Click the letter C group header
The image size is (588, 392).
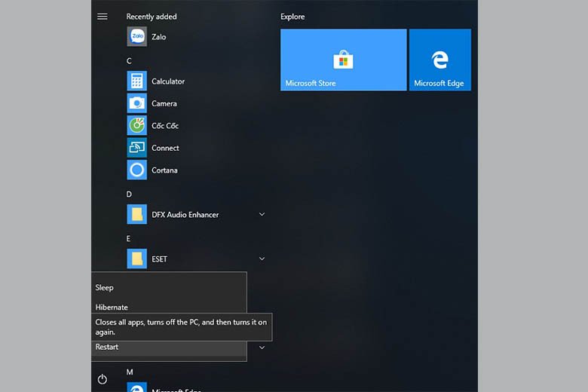coord(129,61)
